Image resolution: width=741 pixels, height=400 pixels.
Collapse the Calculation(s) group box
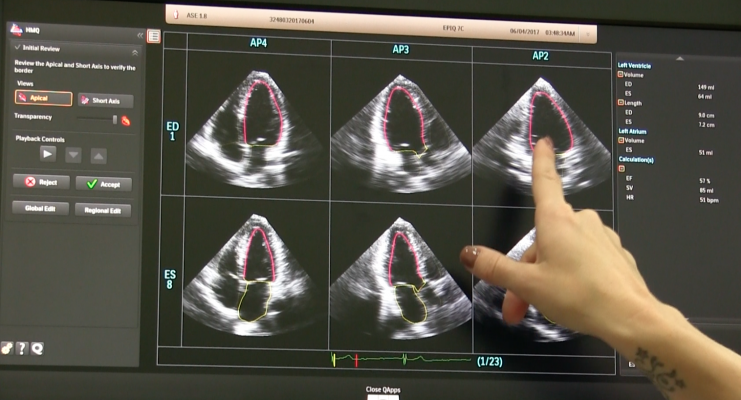point(621,169)
